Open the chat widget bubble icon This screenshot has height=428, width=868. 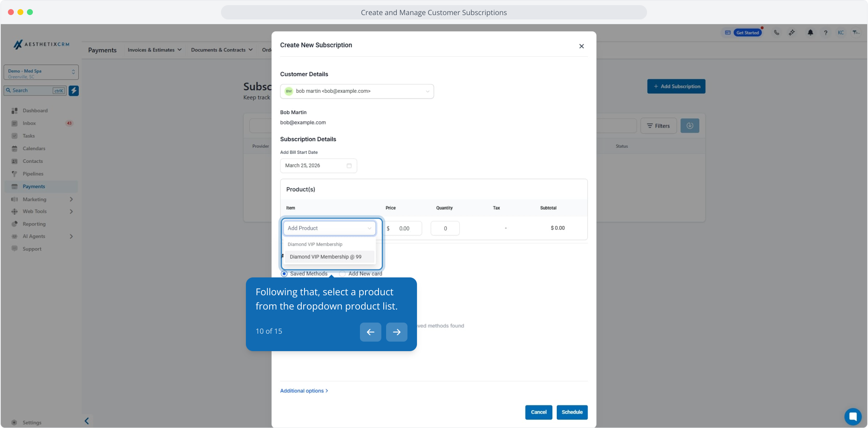[x=853, y=417]
